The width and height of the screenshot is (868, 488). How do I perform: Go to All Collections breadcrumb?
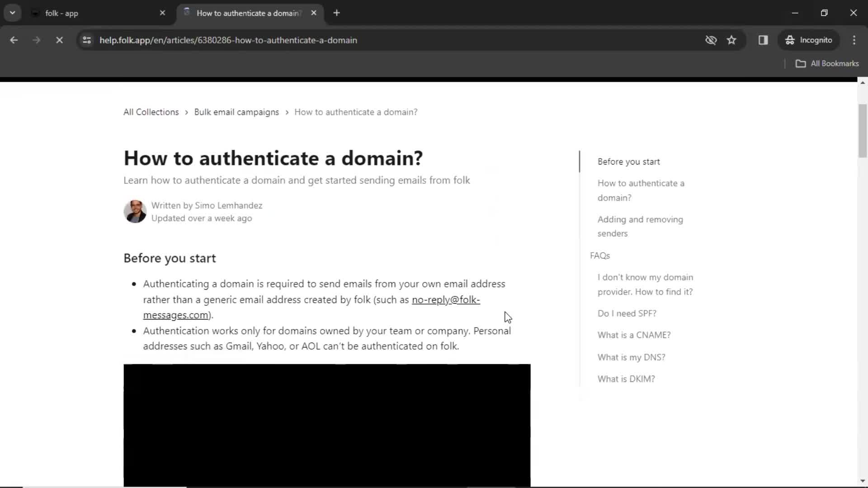tap(151, 112)
